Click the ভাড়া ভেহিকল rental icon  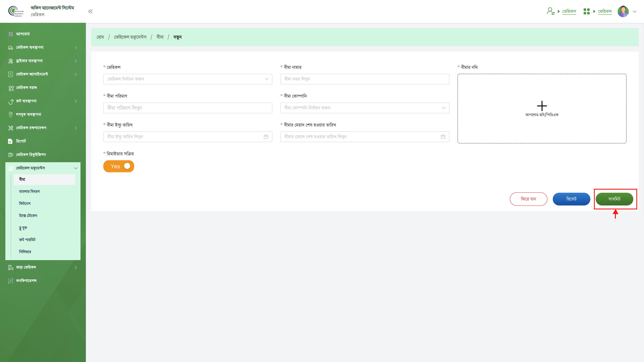[11, 267]
